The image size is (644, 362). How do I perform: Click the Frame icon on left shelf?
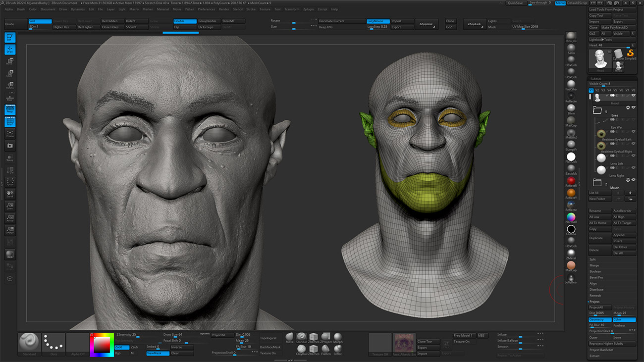tap(10, 134)
